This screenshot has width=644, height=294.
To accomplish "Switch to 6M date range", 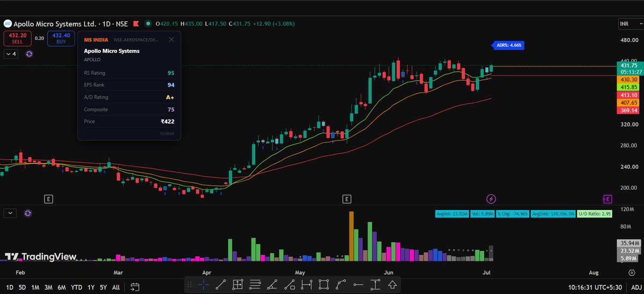I will click(x=62, y=287).
